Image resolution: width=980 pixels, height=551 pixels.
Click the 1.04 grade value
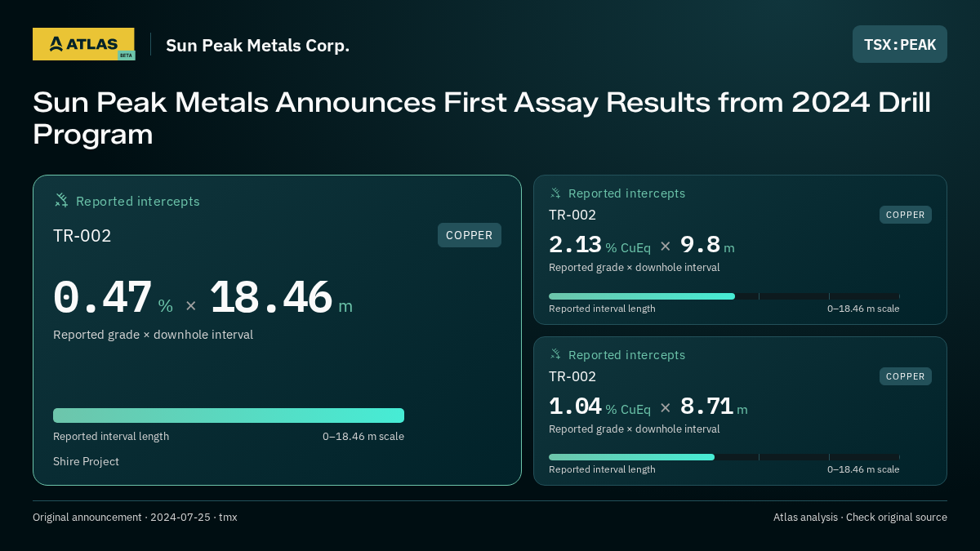[x=575, y=406]
